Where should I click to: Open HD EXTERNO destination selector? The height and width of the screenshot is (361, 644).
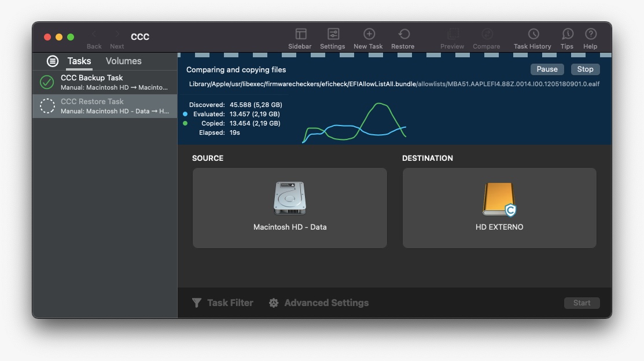(x=499, y=208)
